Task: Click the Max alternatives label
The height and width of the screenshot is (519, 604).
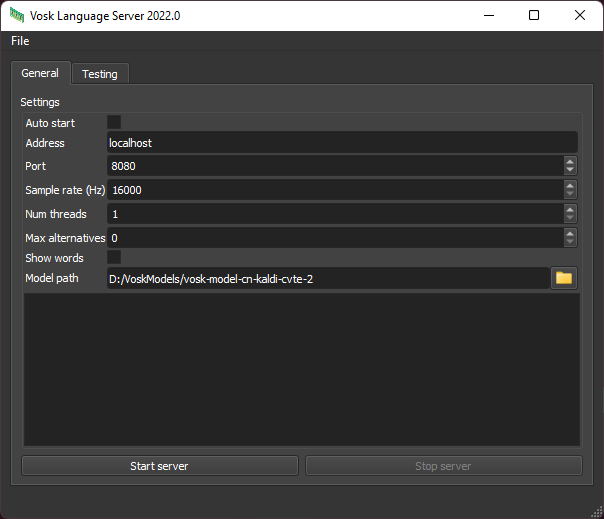Action: [x=65, y=238]
